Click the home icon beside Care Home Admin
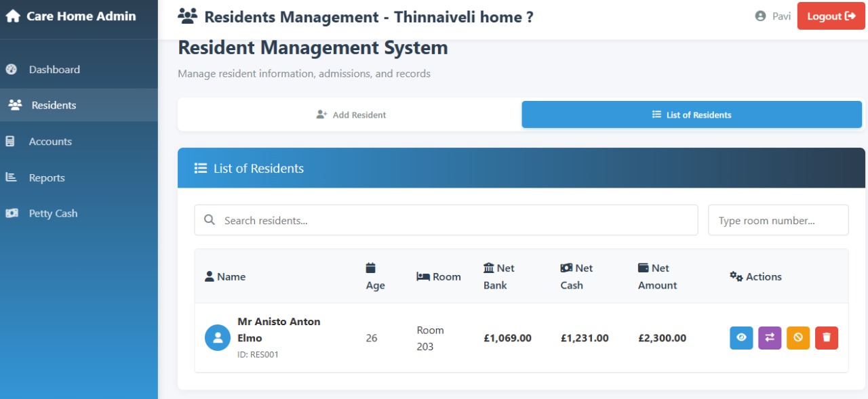The width and height of the screenshot is (868, 399). (x=13, y=16)
